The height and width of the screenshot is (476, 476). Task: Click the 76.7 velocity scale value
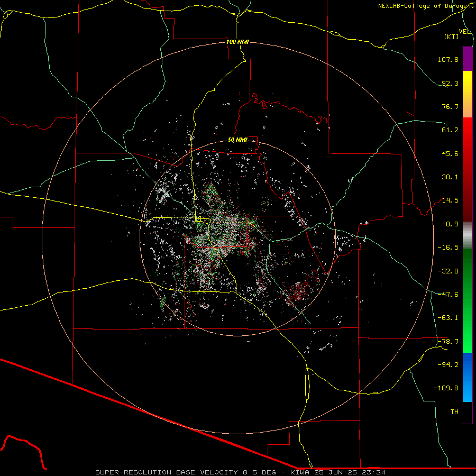(x=450, y=106)
